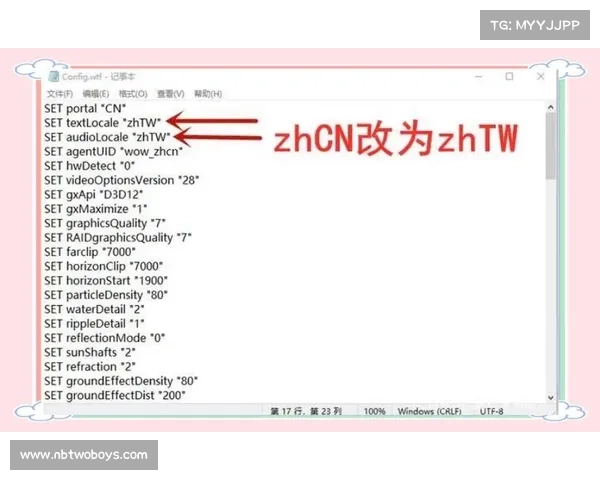Click the SET portal "CN" line

point(85,108)
